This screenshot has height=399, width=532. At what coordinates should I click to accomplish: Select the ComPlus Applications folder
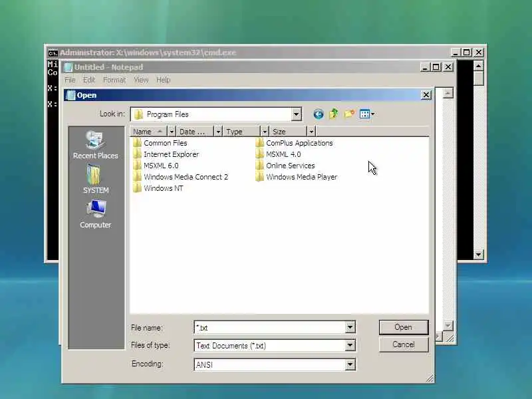(x=294, y=143)
